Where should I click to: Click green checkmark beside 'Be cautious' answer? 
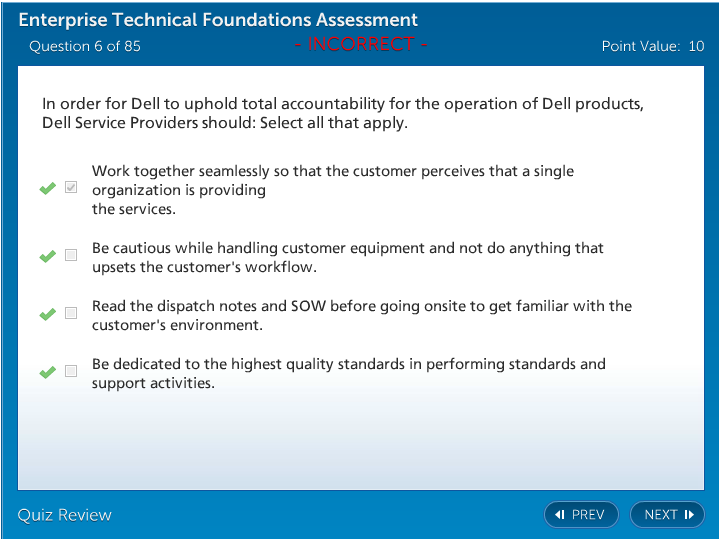click(47, 256)
